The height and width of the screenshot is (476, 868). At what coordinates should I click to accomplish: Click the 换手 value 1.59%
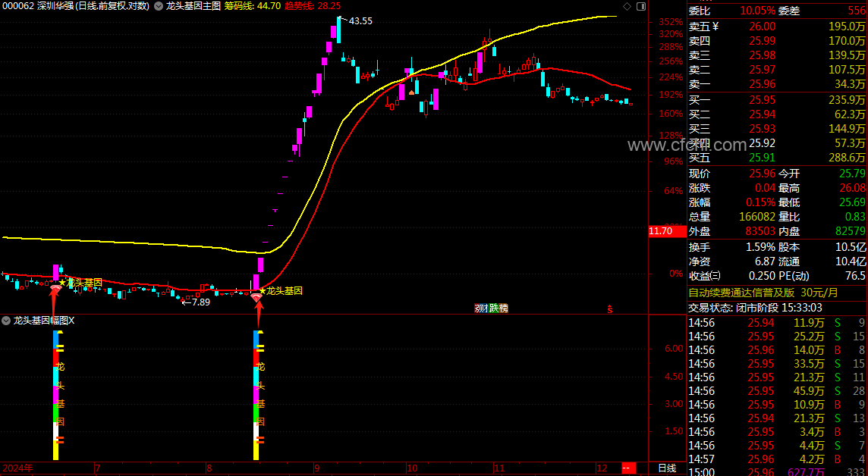pos(760,247)
